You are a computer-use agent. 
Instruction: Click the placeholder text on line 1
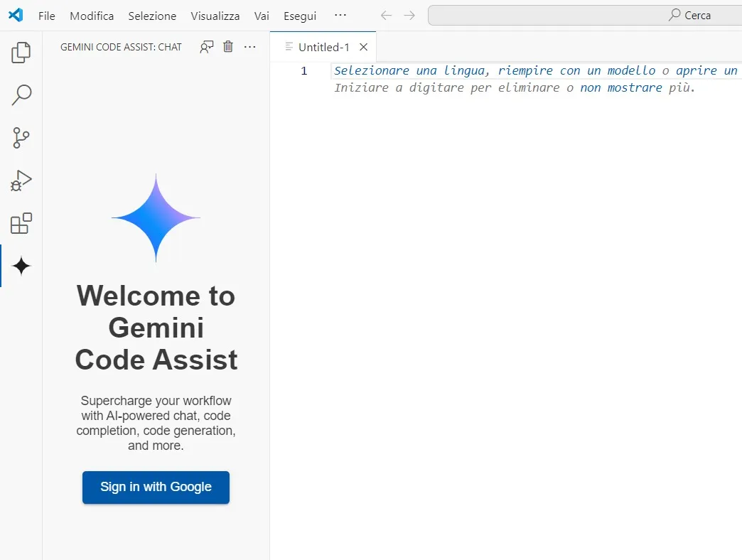[x=498, y=70]
